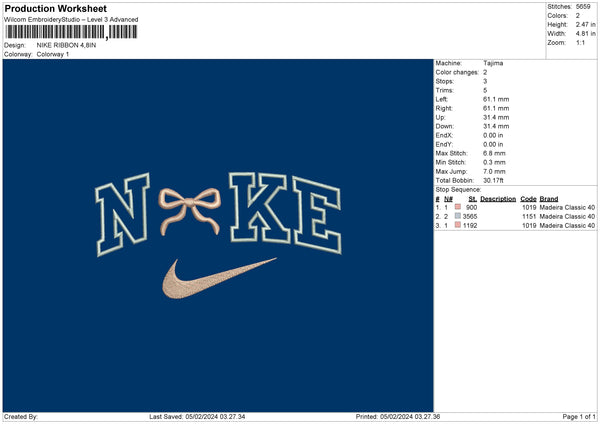Click stitch count "3565" in stop row 2
The width and height of the screenshot is (600, 424).
[470, 217]
